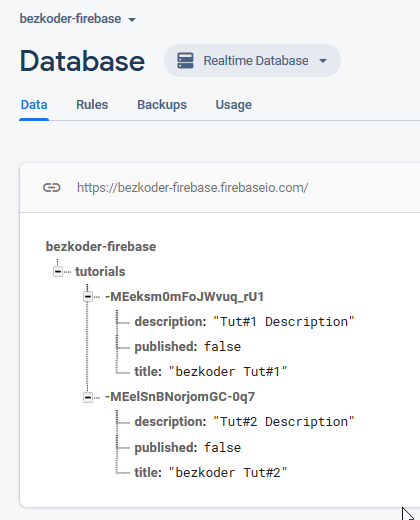Select the tutorials tree label
Viewport: 420px width, 520px height.
tap(100, 272)
